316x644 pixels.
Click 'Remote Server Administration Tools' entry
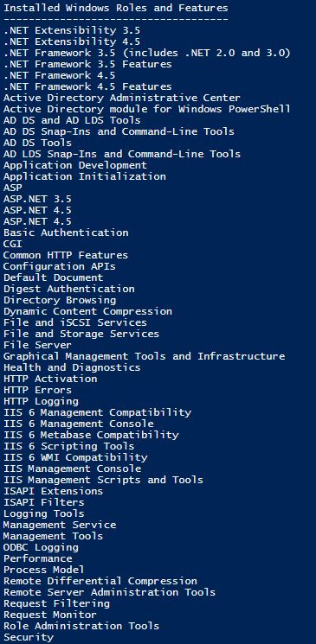point(109,593)
